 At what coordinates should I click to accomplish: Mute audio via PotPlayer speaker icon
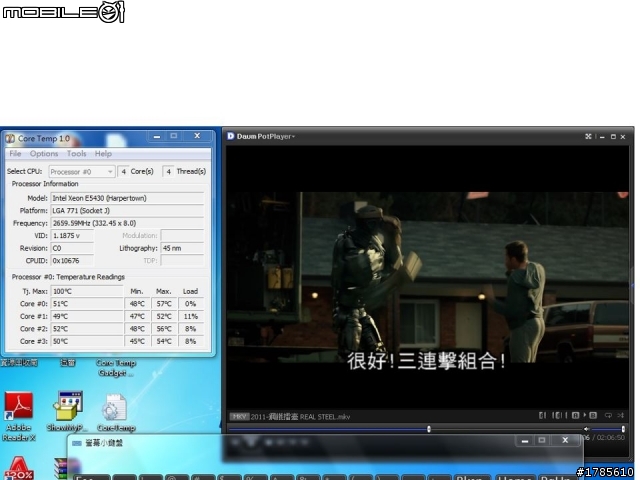point(586,429)
